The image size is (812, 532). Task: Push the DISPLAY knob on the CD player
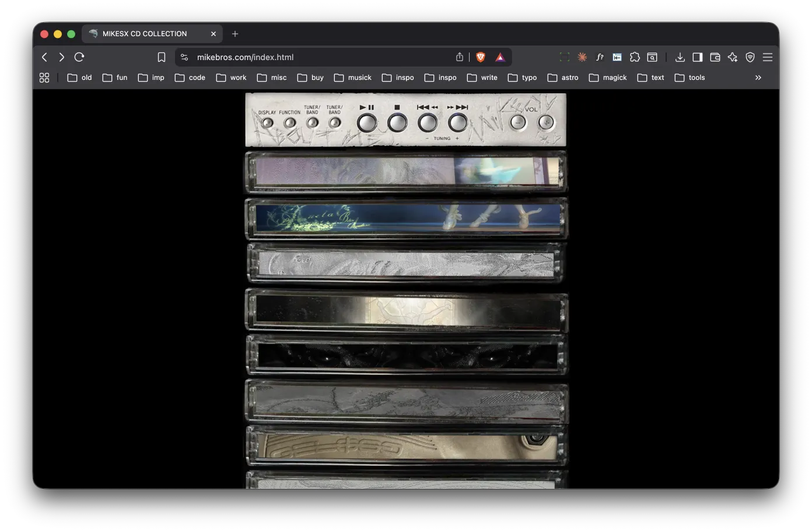point(267,123)
